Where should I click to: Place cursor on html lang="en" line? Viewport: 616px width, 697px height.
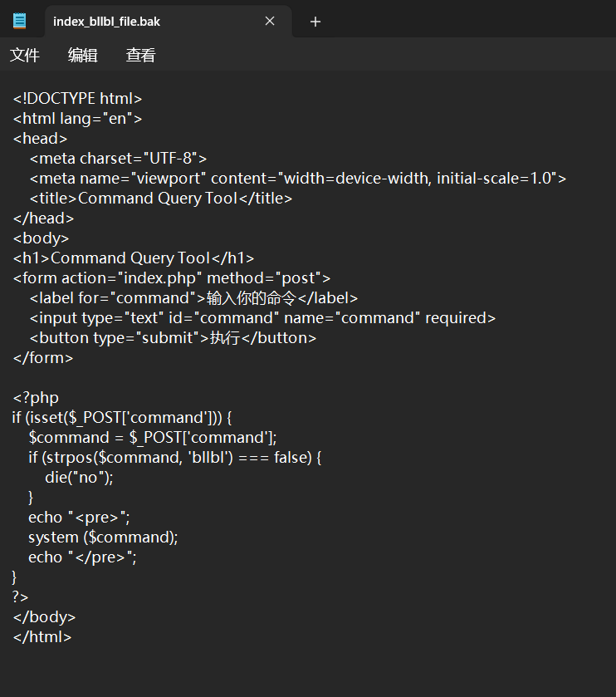pyautogui.click(x=78, y=118)
